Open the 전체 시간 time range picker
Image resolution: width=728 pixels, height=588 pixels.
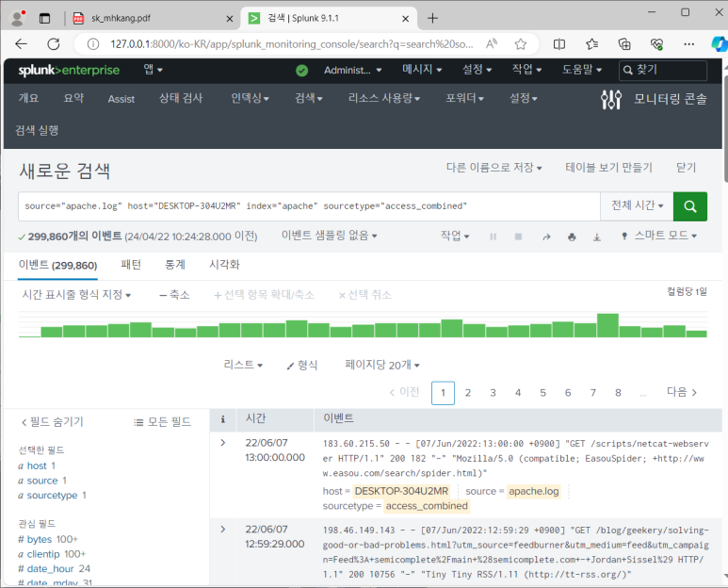(x=637, y=205)
